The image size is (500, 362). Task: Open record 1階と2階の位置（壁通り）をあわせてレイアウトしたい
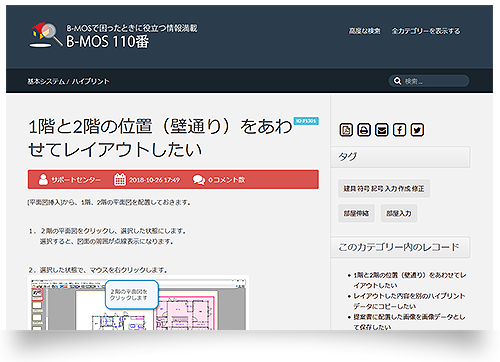tap(410, 280)
